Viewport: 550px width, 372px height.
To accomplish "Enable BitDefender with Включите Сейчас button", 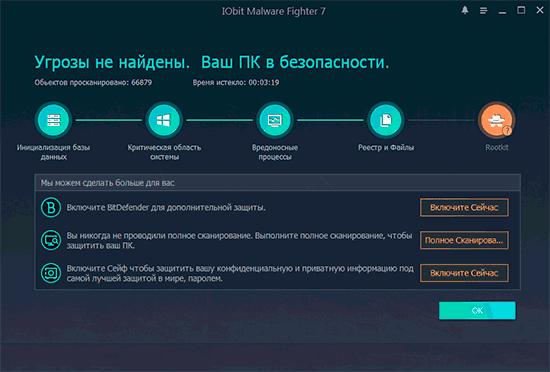I will [464, 208].
